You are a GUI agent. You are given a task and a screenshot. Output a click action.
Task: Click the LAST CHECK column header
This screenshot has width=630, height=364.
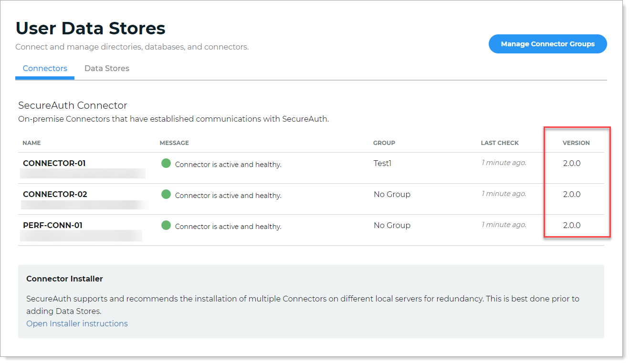tap(499, 143)
